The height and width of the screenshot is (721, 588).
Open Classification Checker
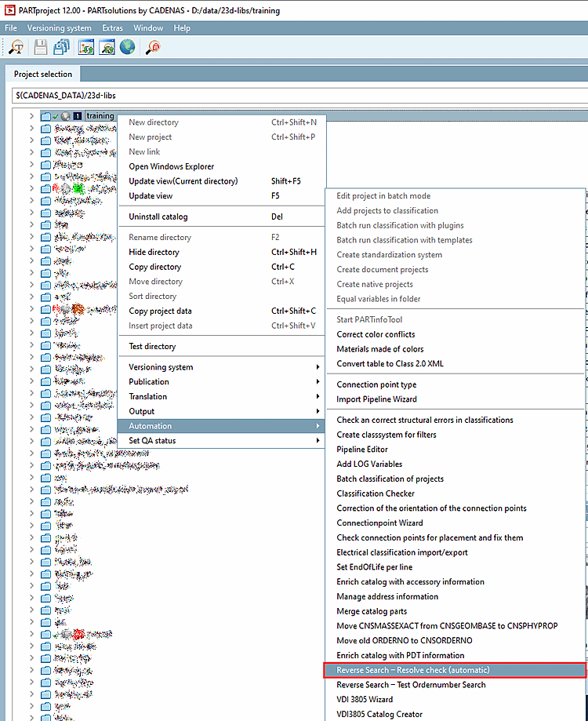(x=455, y=493)
